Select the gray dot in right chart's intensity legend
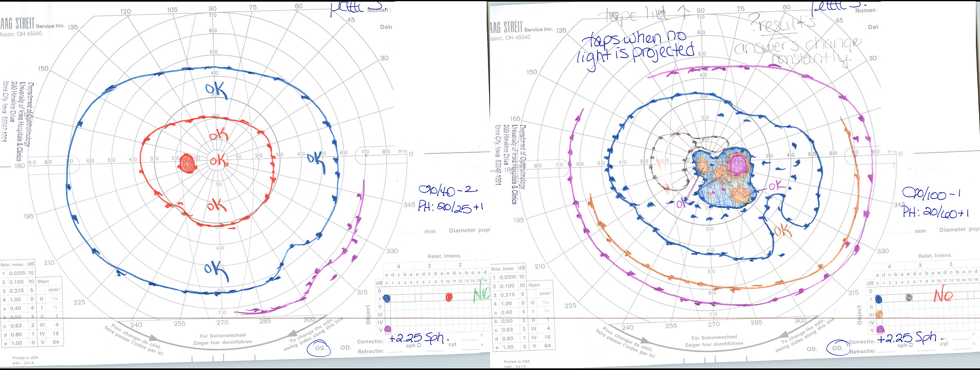980x370 pixels. tap(909, 297)
